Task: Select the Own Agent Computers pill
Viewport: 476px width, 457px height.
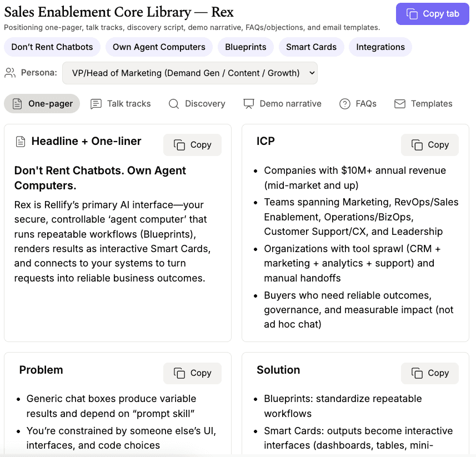Action: coord(159,47)
